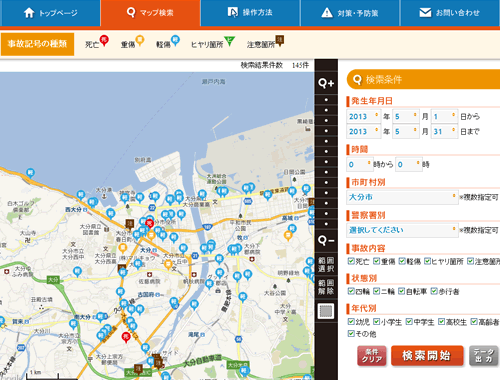Open the 対策・予防策 tab
Screen dimensions: 500x380
(x=350, y=13)
